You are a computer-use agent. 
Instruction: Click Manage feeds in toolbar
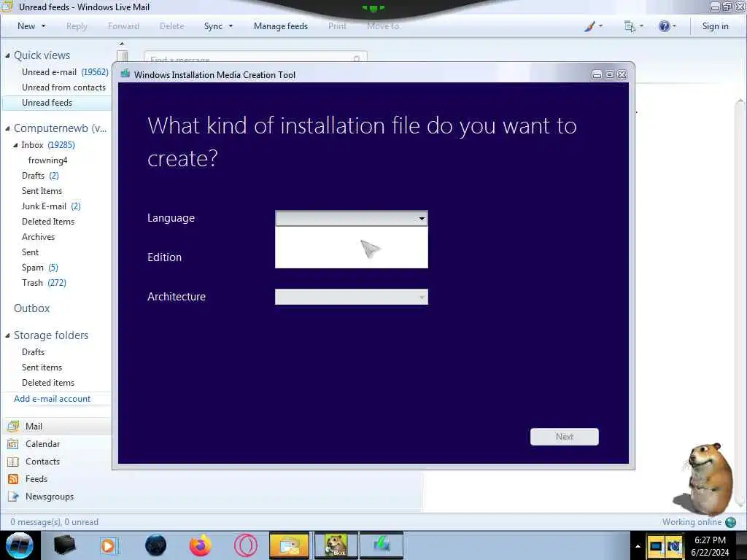click(281, 26)
